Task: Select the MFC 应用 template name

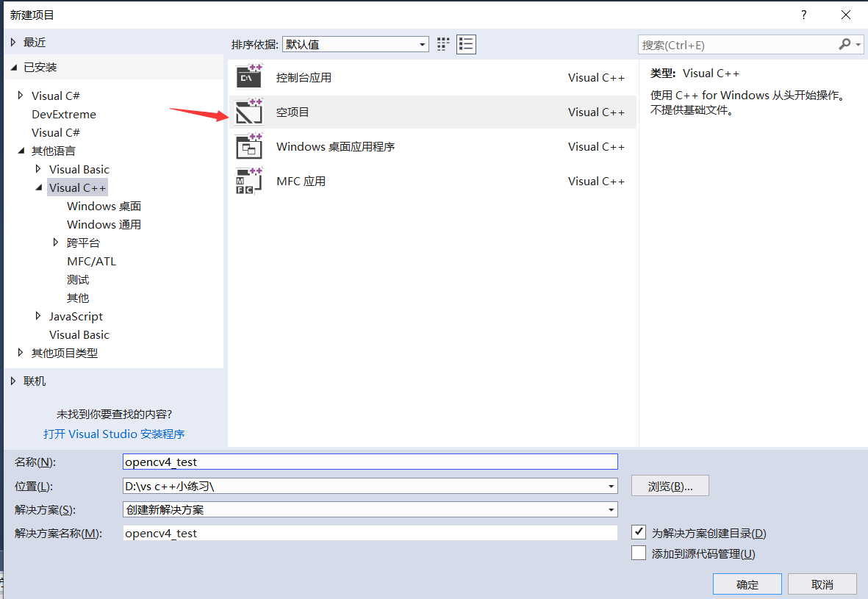Action: (x=301, y=181)
